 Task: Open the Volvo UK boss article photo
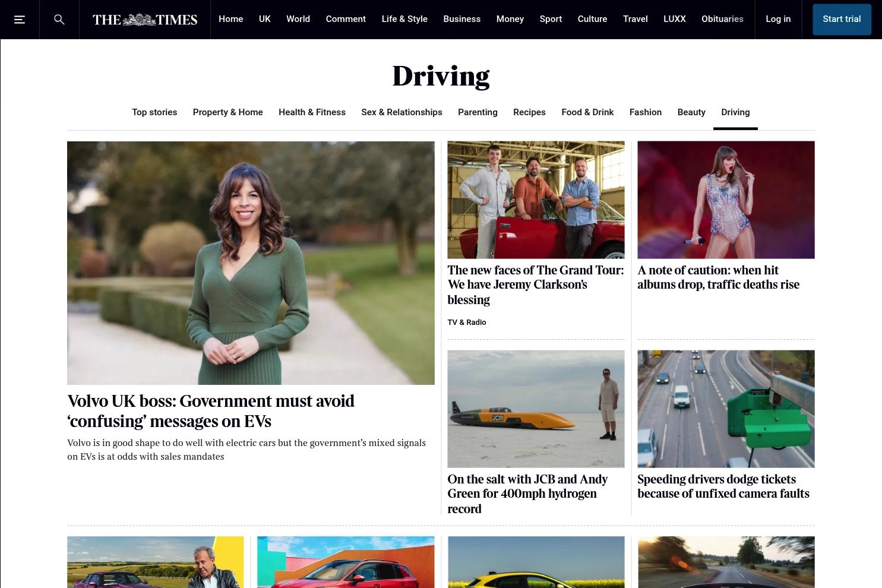click(x=251, y=263)
